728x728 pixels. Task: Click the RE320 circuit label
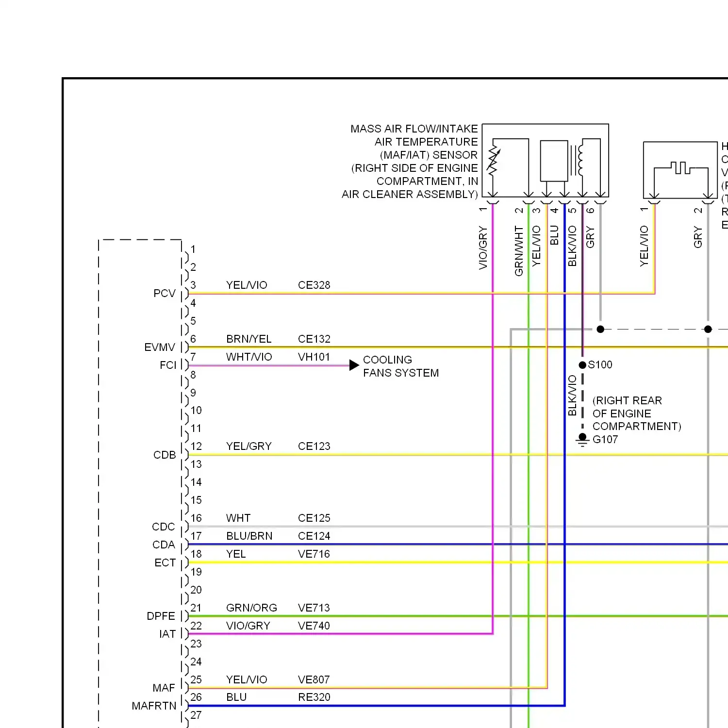point(314,697)
